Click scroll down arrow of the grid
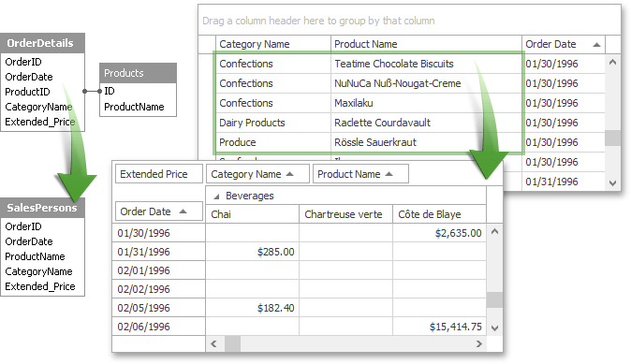 click(x=612, y=183)
